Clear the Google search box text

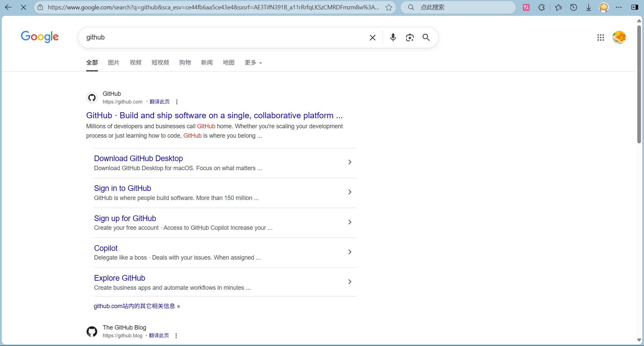click(x=373, y=38)
